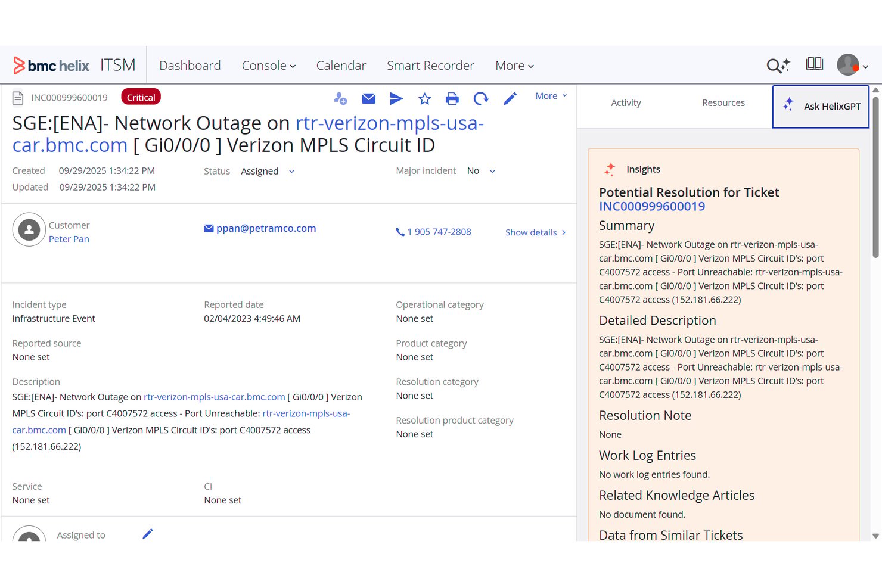Change the Status Assigned dropdown

point(268,171)
